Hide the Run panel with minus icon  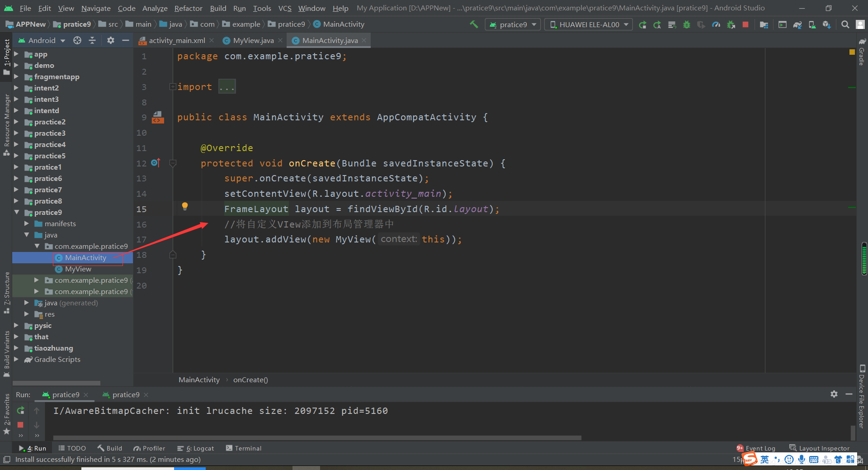pos(849,394)
